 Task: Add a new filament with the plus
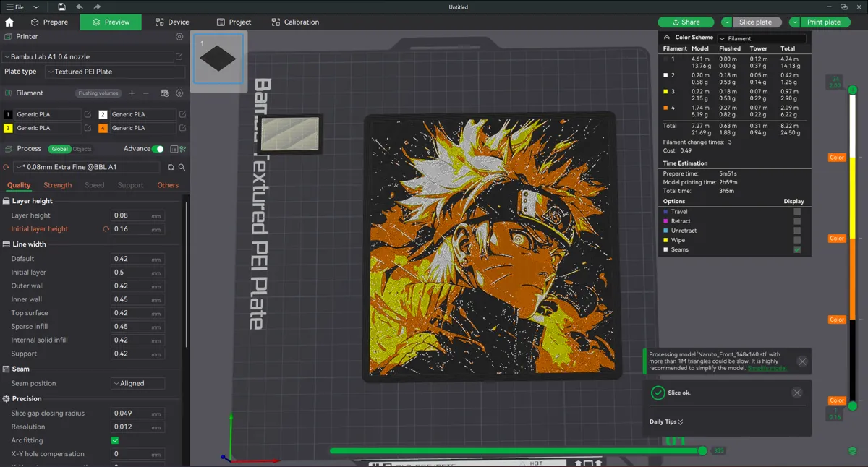(x=132, y=93)
